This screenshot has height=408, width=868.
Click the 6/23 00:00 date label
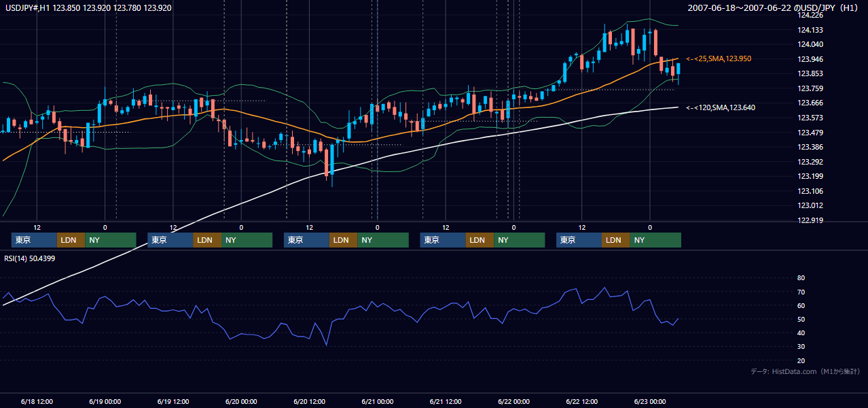pos(650,402)
